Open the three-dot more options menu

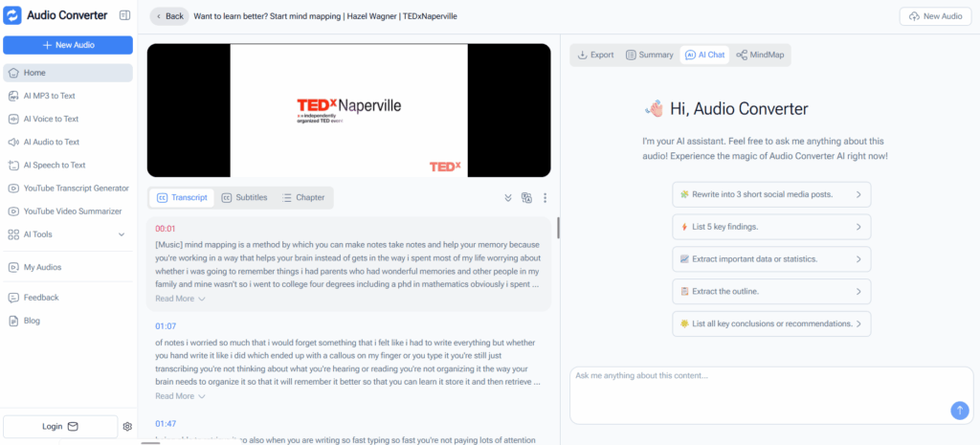[x=545, y=198]
